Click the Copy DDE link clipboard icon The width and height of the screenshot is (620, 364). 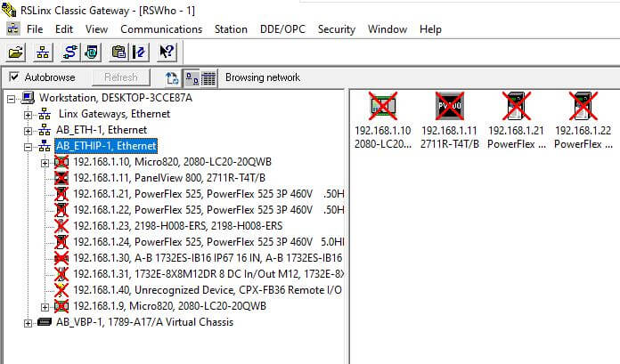coord(118,53)
